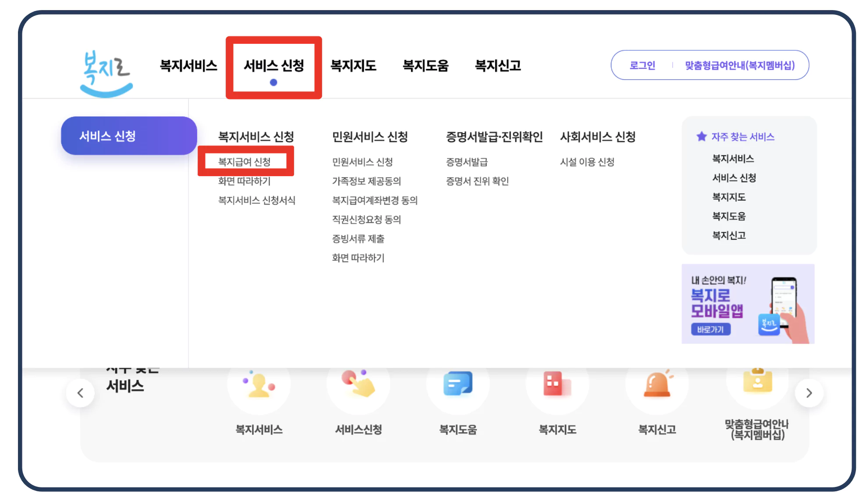866x504 pixels.
Task: Click the 복지서비스 label in carousel
Action: [259, 429]
